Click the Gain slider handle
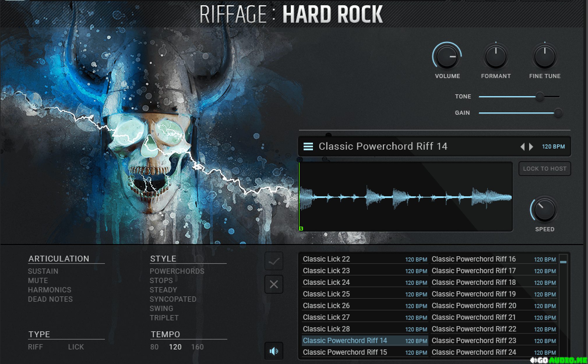The image size is (588, 364). pyautogui.click(x=558, y=113)
